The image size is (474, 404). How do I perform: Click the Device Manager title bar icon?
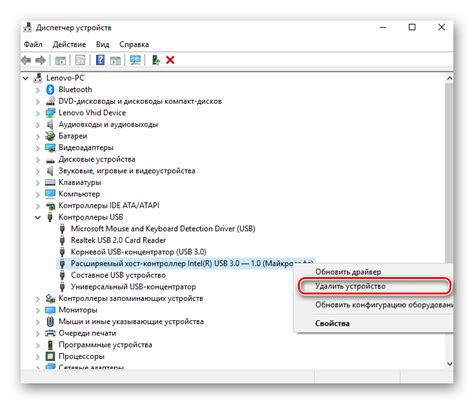click(x=27, y=27)
